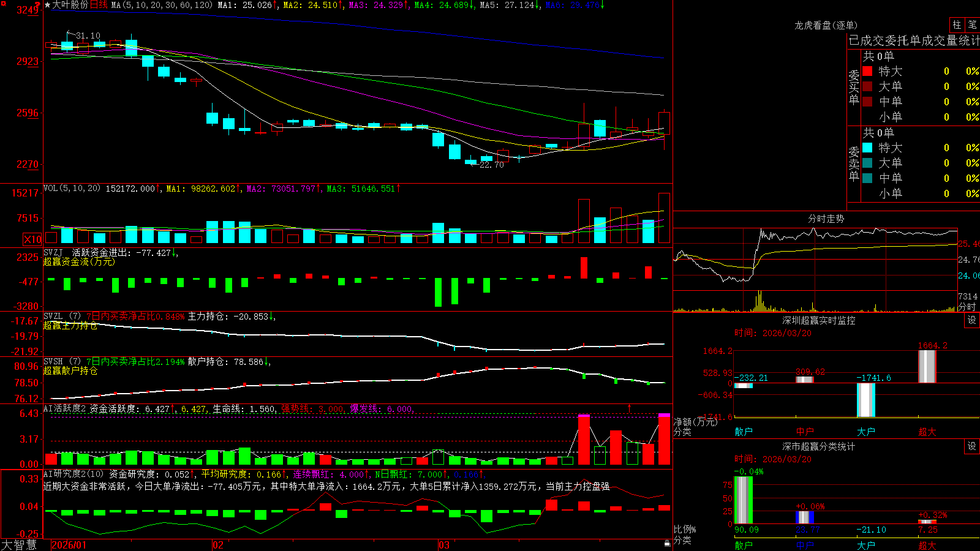This screenshot has width=980, height=551.
Task: Click the green 散户 bar labeled -0.04%
Action: tap(743, 500)
